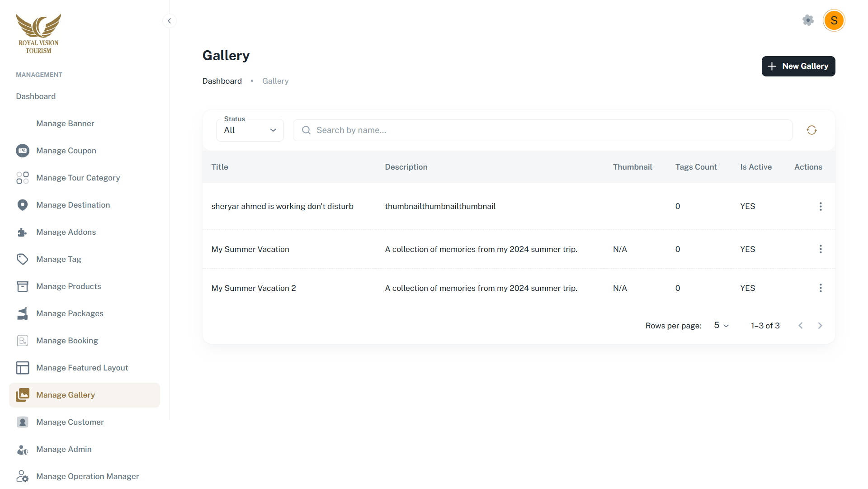Open the Status filter dropdown
The image size is (868, 489).
coord(250,130)
